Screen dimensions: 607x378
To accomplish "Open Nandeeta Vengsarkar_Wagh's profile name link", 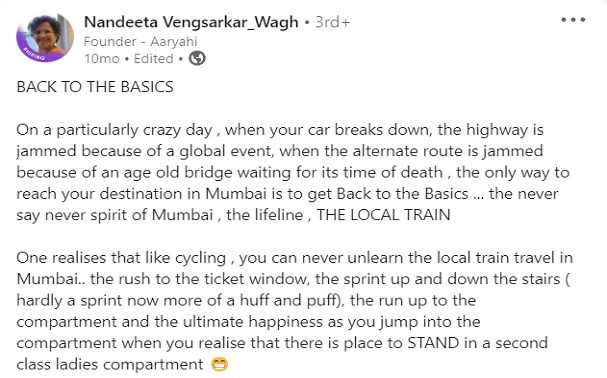I will pos(191,22).
